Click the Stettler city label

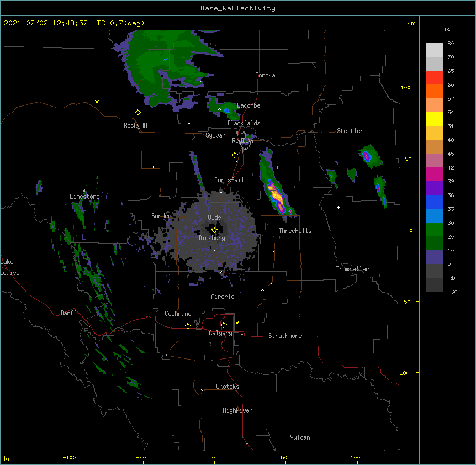(350, 131)
